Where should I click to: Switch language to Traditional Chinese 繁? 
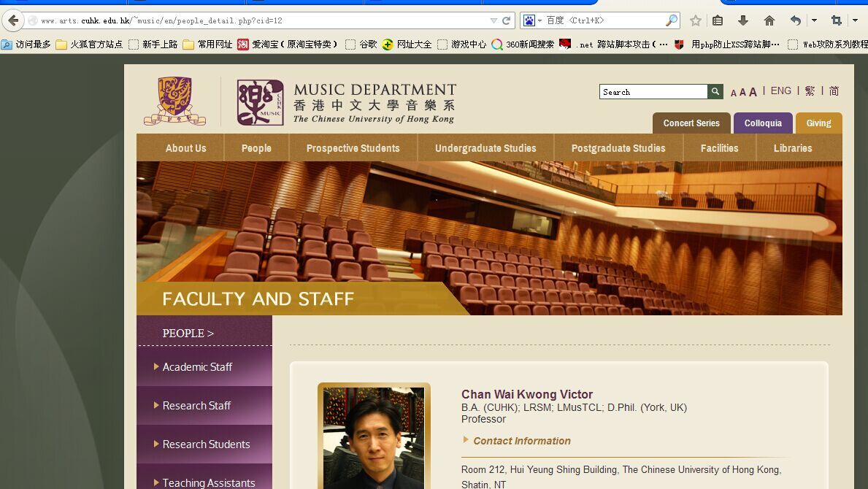click(810, 91)
